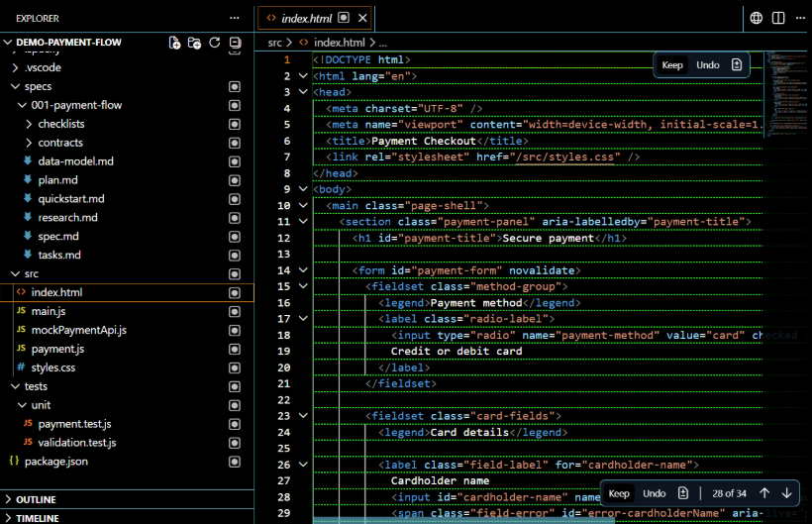Viewport: 812px width, 524px height.
Task: Click the editor minimap
Action: pos(785,93)
